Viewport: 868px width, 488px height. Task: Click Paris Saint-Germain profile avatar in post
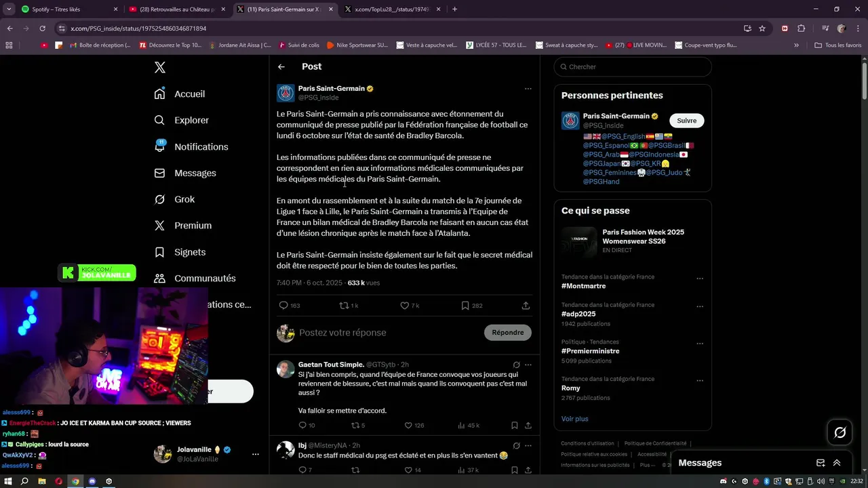(285, 93)
